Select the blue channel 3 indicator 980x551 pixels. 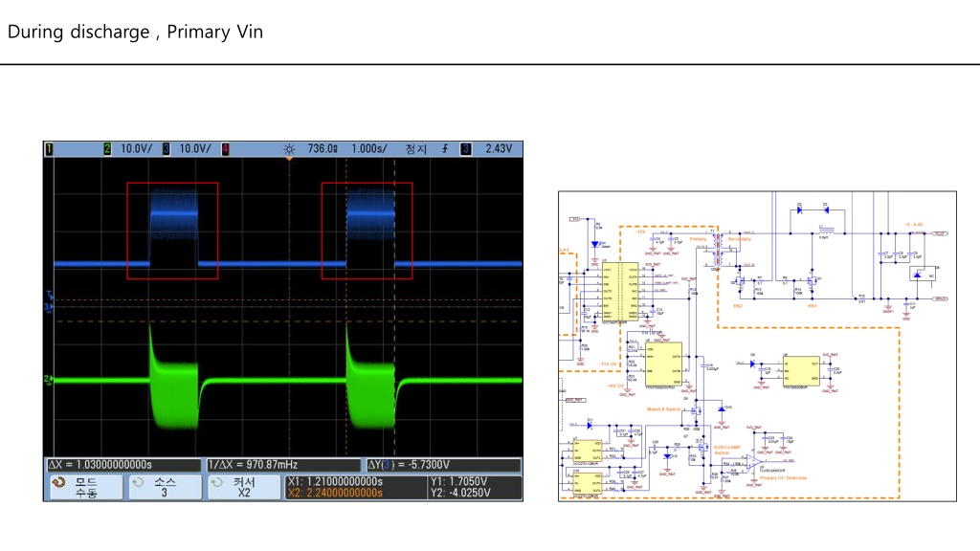click(167, 148)
